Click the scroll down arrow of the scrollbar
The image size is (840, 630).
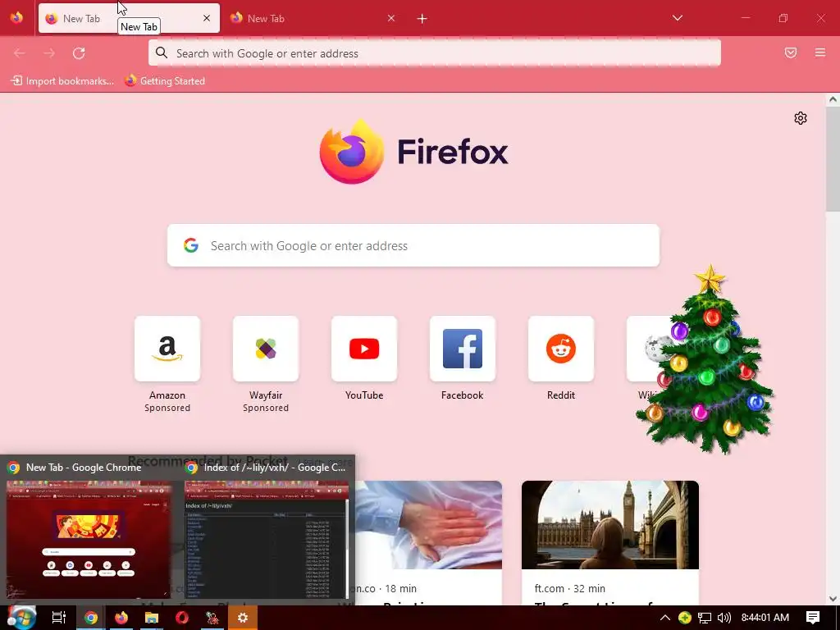(x=833, y=598)
